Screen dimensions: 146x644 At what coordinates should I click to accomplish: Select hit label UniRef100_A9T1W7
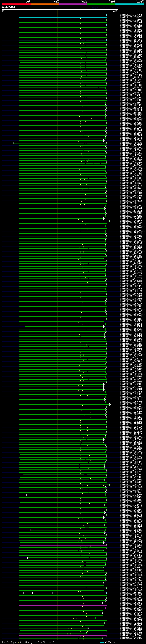pyautogui.click(x=131, y=90)
